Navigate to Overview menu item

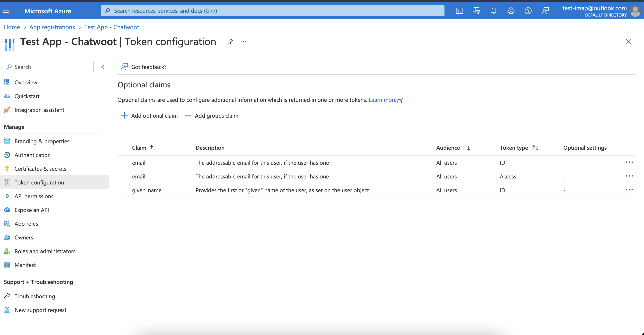(x=26, y=82)
